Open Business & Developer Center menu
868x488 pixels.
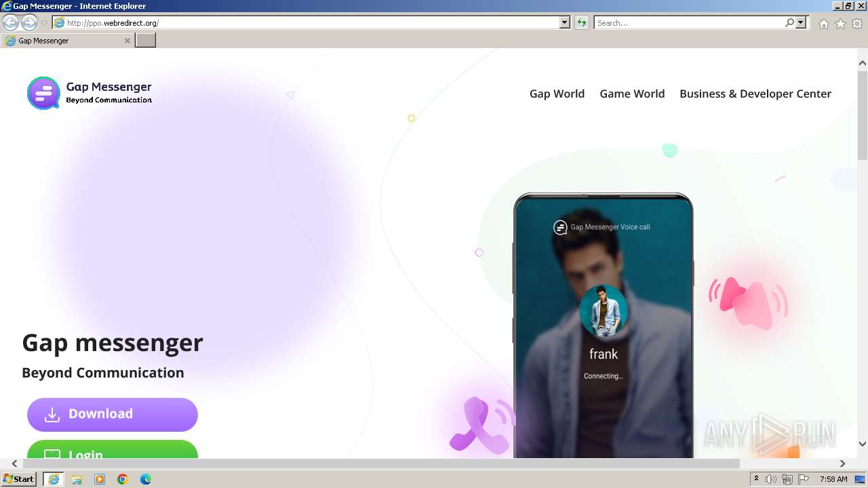tap(755, 94)
